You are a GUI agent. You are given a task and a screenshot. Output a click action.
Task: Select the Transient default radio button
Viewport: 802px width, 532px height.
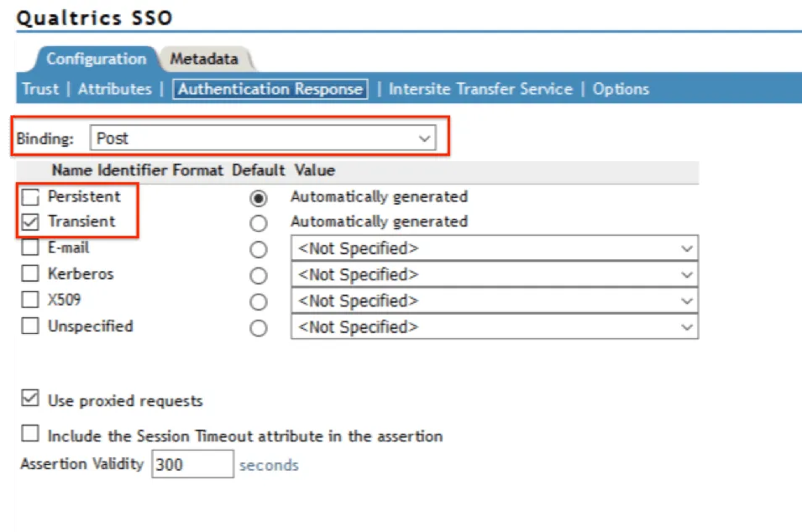pos(258,222)
